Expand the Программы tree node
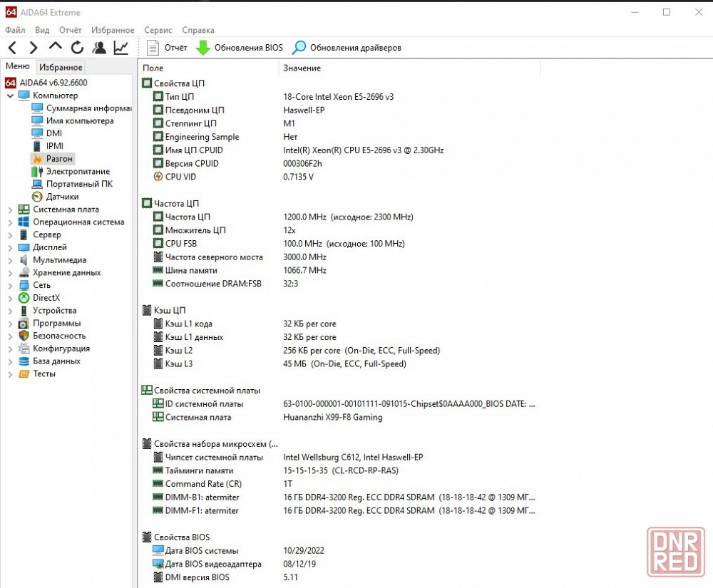The width and height of the screenshot is (713, 588). [x=10, y=324]
